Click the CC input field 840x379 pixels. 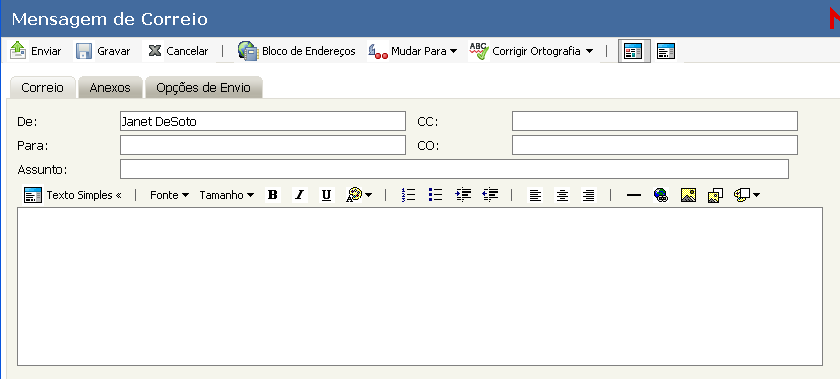click(x=655, y=121)
